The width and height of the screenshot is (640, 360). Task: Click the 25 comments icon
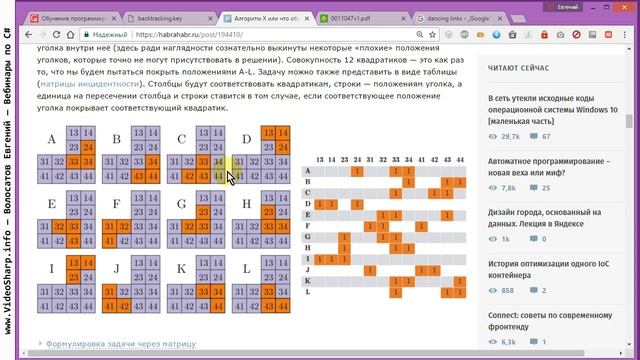coord(533,188)
